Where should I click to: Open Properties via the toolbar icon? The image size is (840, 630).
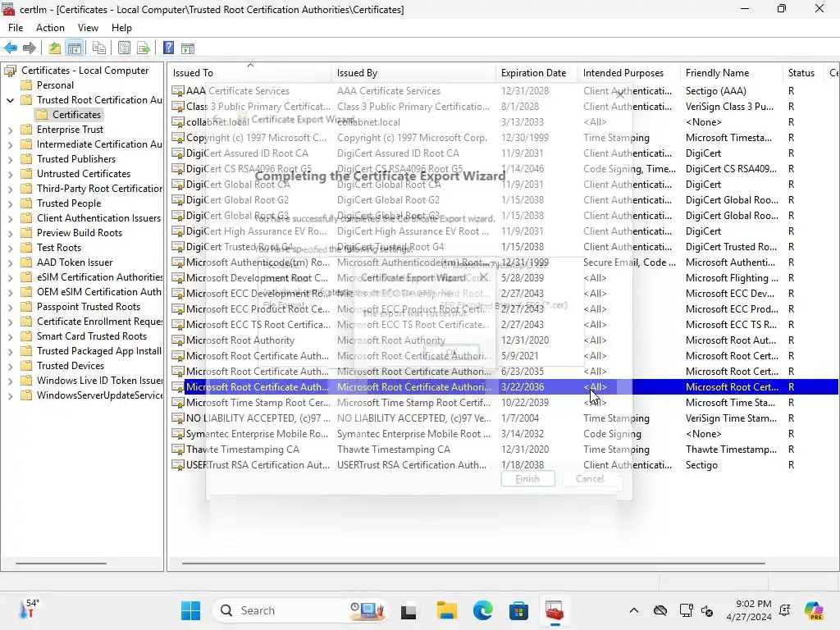124,48
